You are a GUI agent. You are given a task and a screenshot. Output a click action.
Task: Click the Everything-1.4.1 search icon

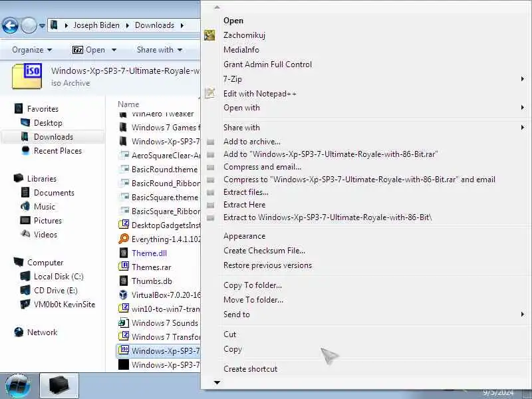coord(124,239)
